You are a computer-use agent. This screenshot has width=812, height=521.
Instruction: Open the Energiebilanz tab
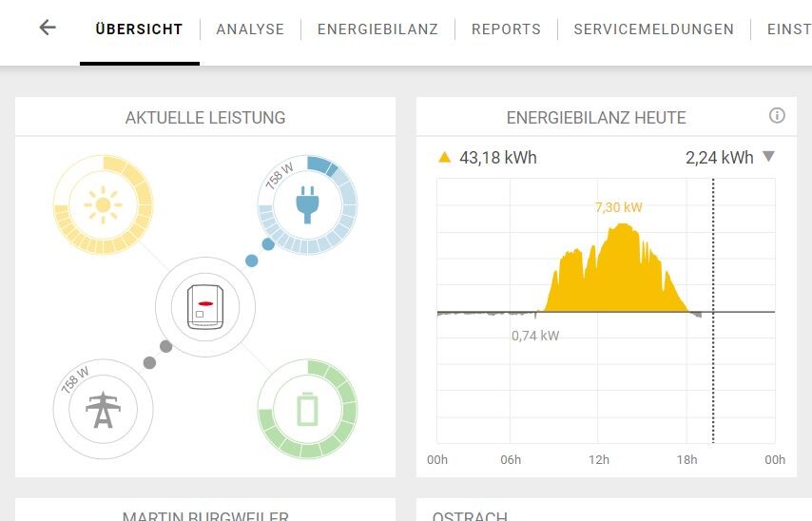point(377,29)
